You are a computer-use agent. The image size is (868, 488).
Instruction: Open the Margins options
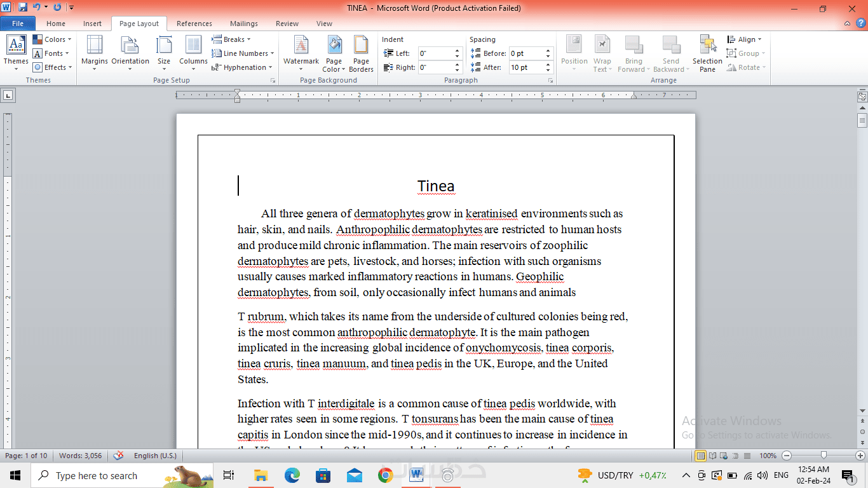pyautogui.click(x=94, y=51)
